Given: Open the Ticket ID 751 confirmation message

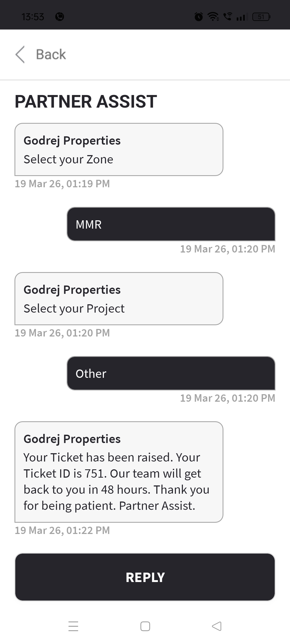Looking at the screenshot, I should tap(119, 472).
